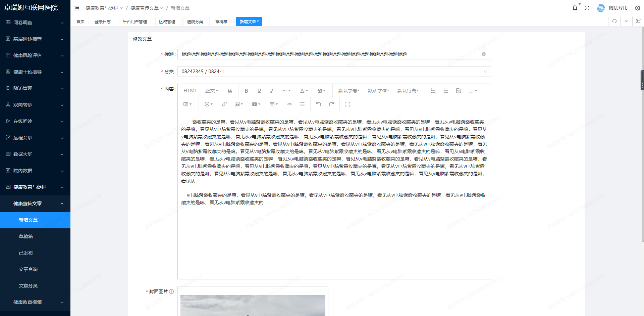The height and width of the screenshot is (316, 644).
Task: Open the 测试专用 user menu
Action: click(612, 8)
